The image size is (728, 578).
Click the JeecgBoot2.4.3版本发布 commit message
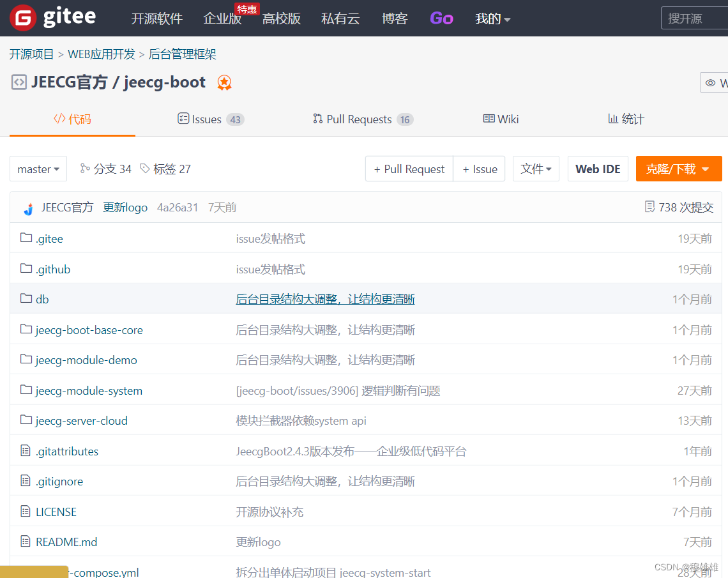pos(351,452)
